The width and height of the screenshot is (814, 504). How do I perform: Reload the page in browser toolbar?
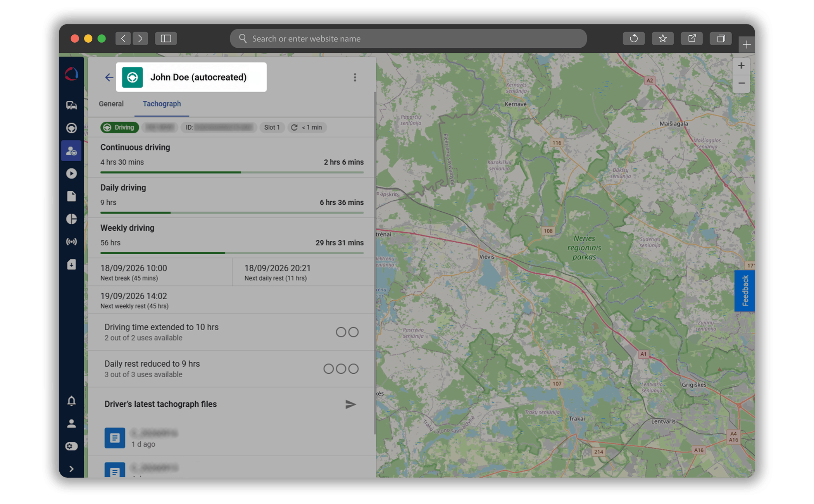point(633,38)
